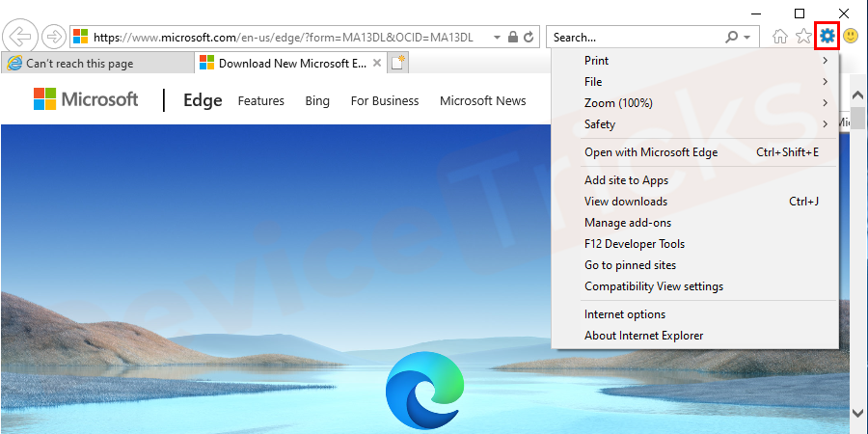This screenshot has height=434, width=868.
Task: Click the Microsoft logo on the page
Action: click(x=86, y=99)
